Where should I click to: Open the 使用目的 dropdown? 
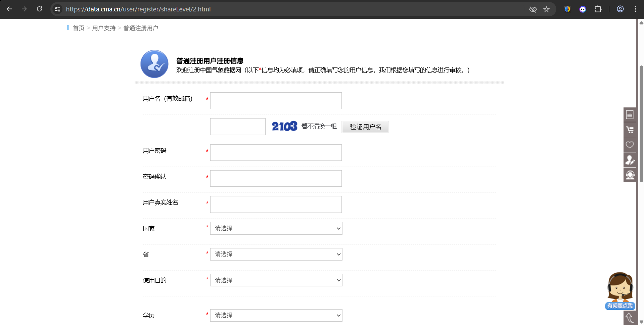276,280
